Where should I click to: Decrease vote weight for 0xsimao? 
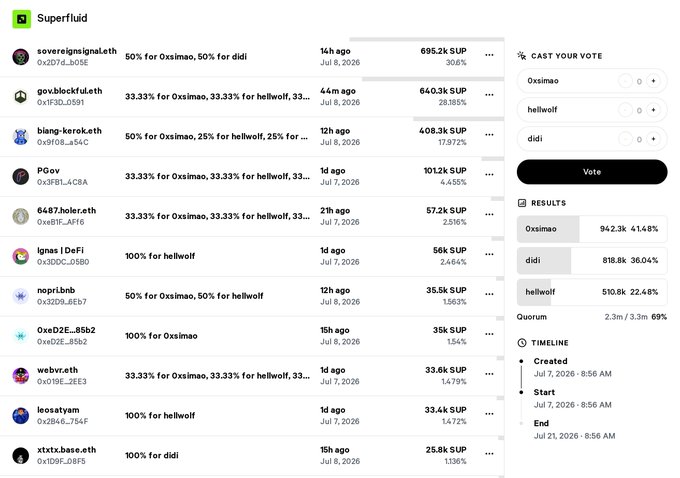(x=625, y=81)
